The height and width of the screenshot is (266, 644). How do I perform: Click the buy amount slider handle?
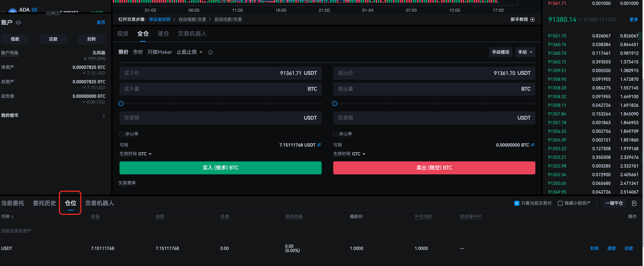point(121,104)
